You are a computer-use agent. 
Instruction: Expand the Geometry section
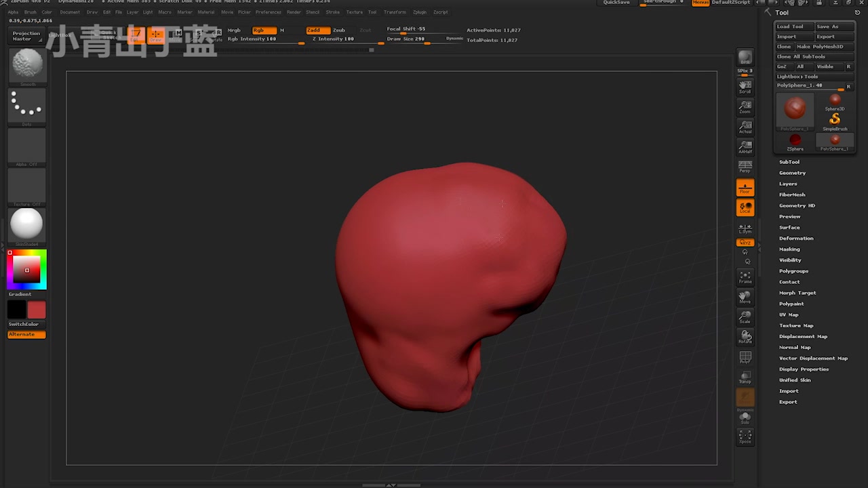click(792, 173)
